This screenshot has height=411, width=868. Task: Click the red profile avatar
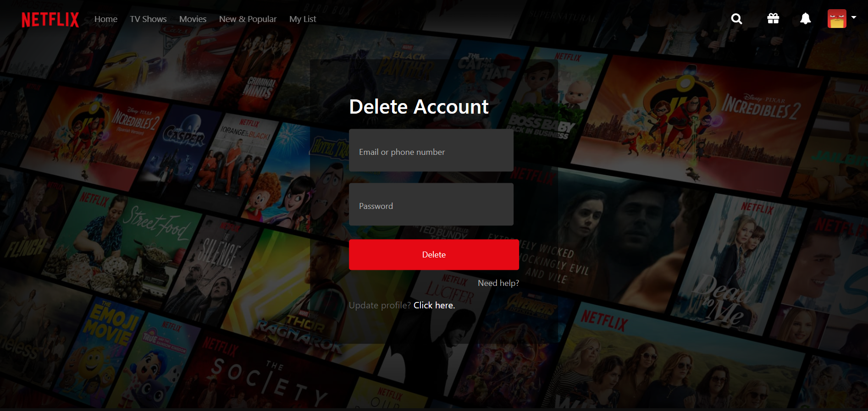837,19
